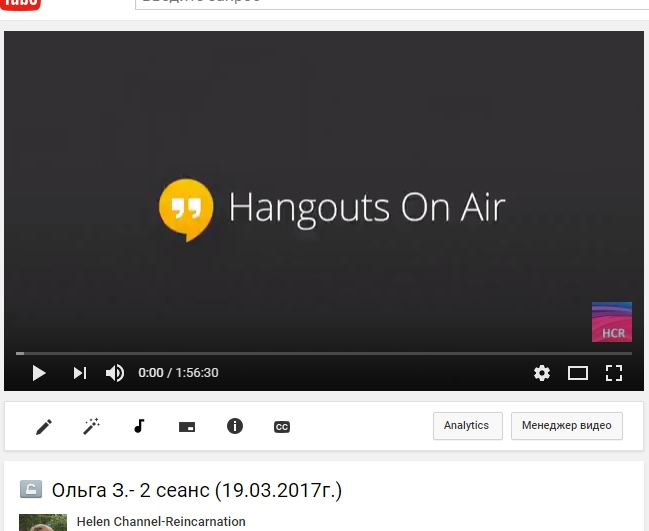Open the info cards icon
Image resolution: width=649 pixels, height=531 pixels.
click(x=235, y=426)
